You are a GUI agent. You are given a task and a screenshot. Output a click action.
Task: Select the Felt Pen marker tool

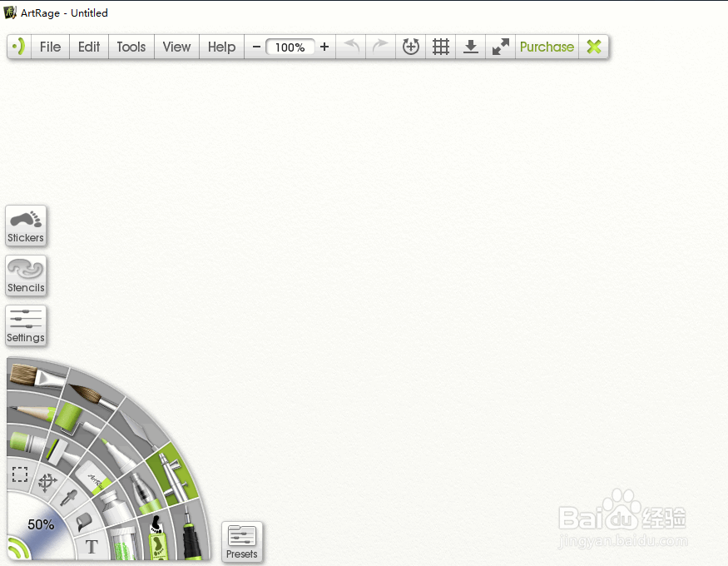tap(118, 453)
